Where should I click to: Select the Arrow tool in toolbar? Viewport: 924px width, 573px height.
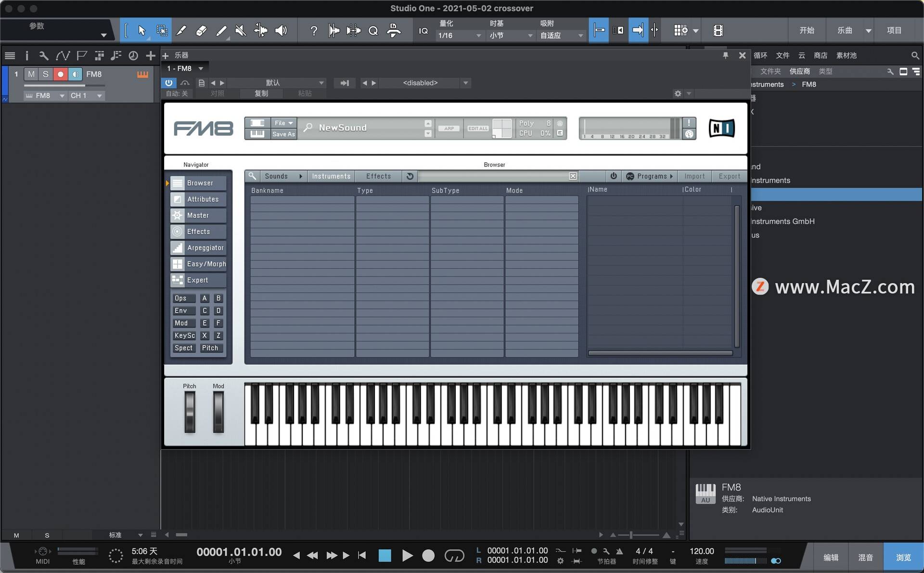(x=141, y=31)
